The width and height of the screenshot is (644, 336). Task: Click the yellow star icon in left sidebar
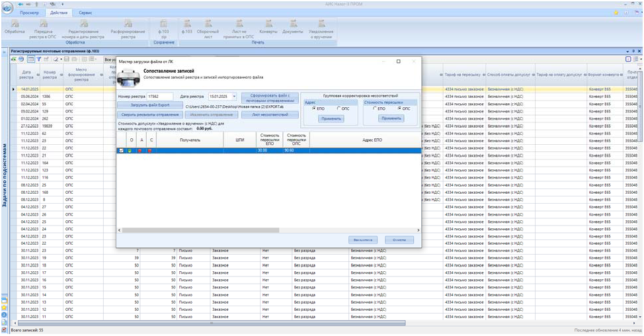coord(4,307)
